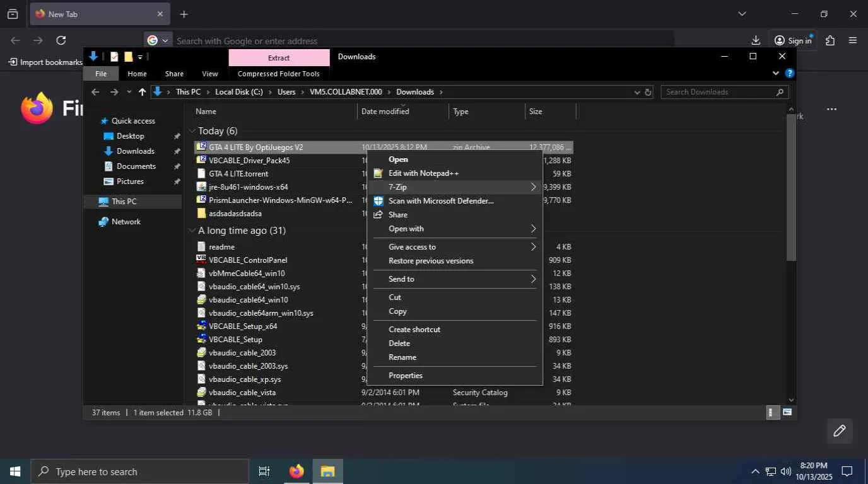The image size is (868, 484).
Task: Open a new Firefox tab with plus
Action: point(184,14)
